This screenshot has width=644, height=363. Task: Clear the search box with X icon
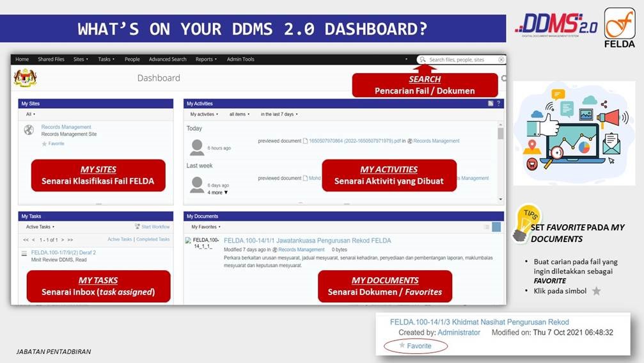[x=501, y=60]
